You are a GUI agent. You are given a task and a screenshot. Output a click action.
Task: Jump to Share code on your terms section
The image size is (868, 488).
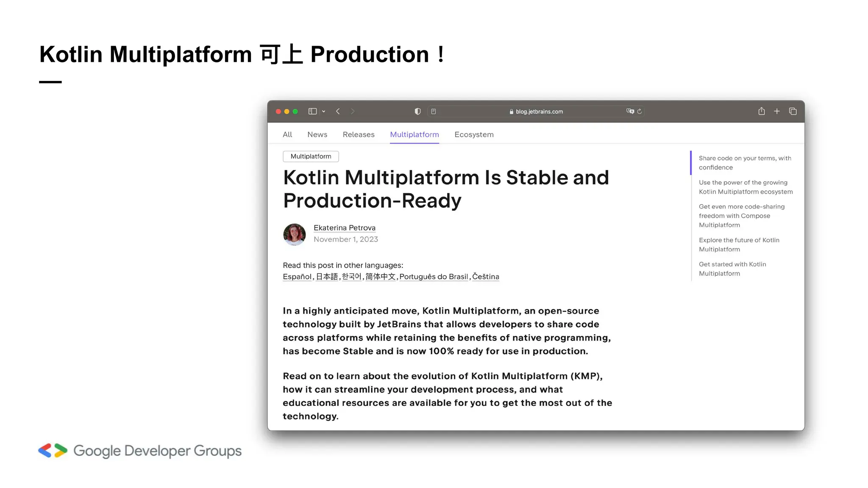tap(745, 163)
